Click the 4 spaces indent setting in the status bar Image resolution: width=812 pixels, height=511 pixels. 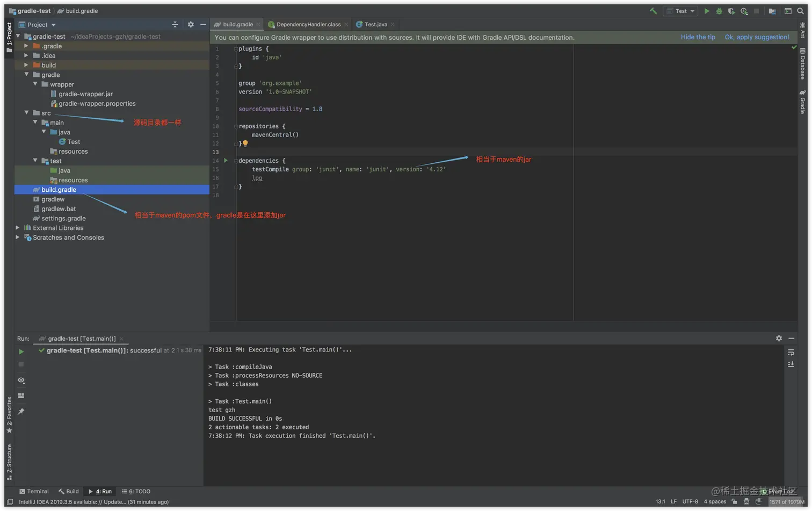715,501
